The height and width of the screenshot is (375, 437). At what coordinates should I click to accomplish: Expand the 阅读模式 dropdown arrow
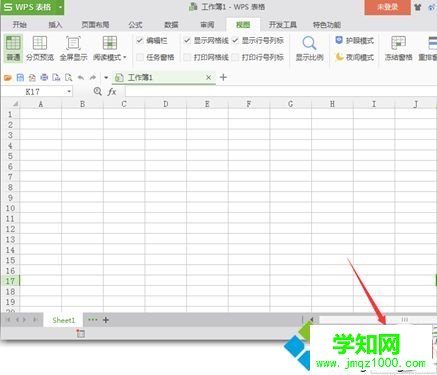pyautogui.click(x=125, y=57)
